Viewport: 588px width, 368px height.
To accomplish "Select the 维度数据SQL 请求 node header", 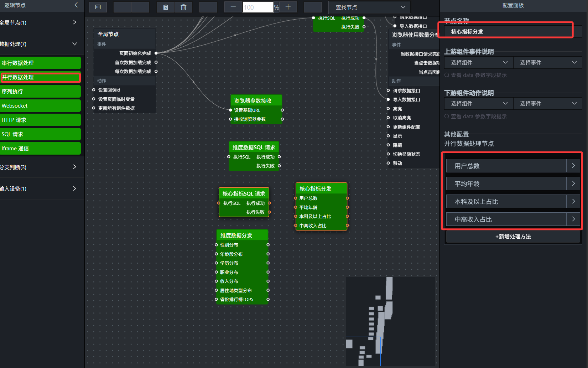I will coord(254,147).
